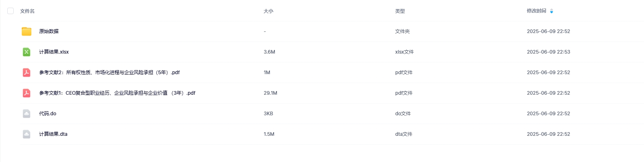Click the sort arrow next to 修改时间
The image size is (644, 162).
pyautogui.click(x=551, y=11)
